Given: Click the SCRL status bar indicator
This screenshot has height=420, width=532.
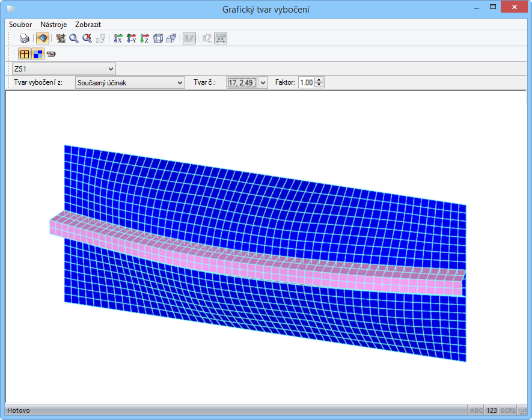Looking at the screenshot, I should tap(508, 410).
